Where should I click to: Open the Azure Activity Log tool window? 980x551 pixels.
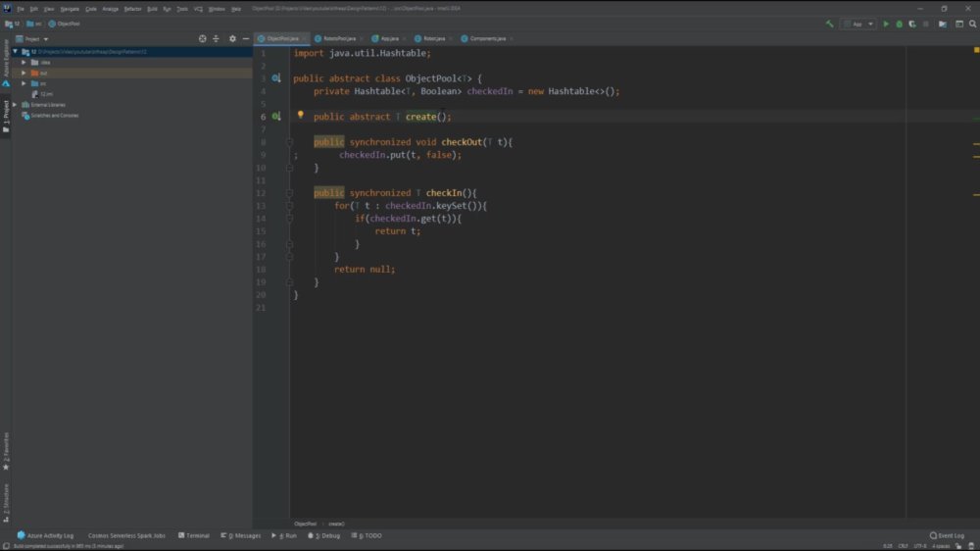click(x=46, y=535)
